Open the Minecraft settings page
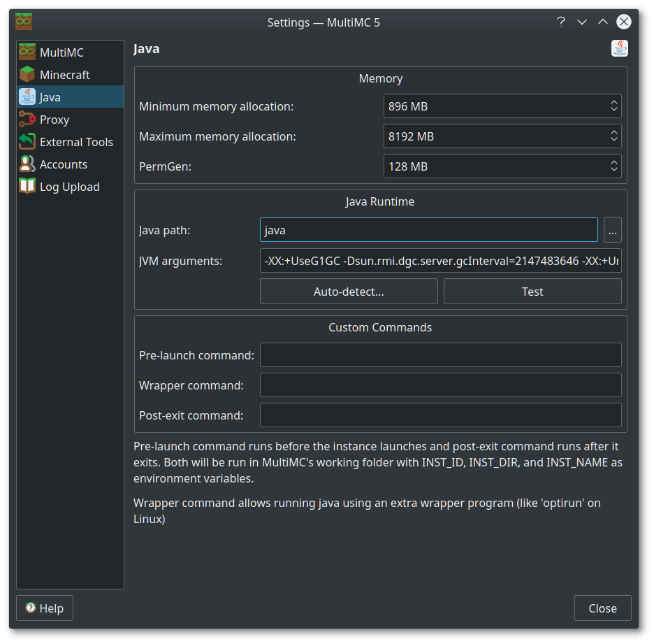The image size is (654, 644). (65, 75)
